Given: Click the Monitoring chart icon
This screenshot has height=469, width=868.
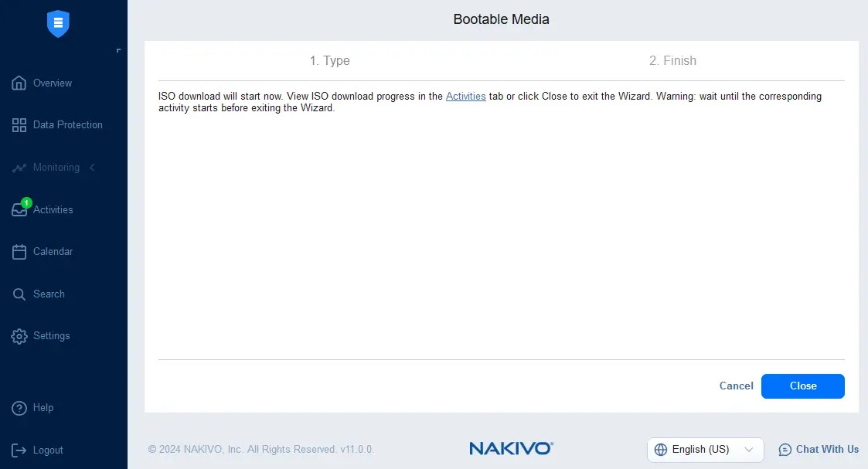Looking at the screenshot, I should pos(19,168).
